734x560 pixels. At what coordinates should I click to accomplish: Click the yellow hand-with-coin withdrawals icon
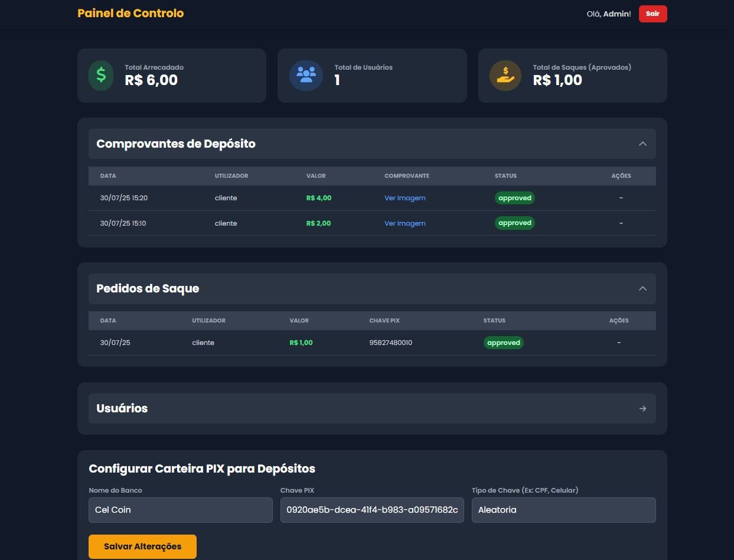tap(505, 76)
